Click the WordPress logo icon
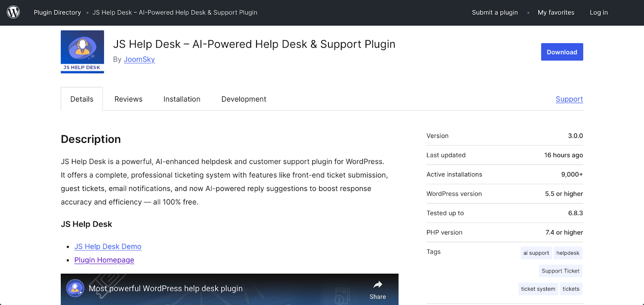The width and height of the screenshot is (644, 305). (x=13, y=12)
